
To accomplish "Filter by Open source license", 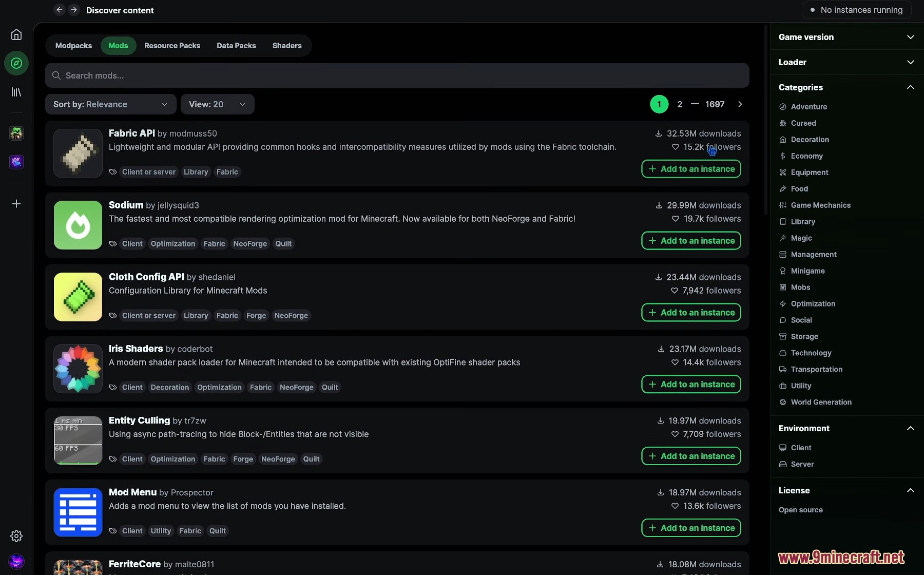I will tap(801, 510).
